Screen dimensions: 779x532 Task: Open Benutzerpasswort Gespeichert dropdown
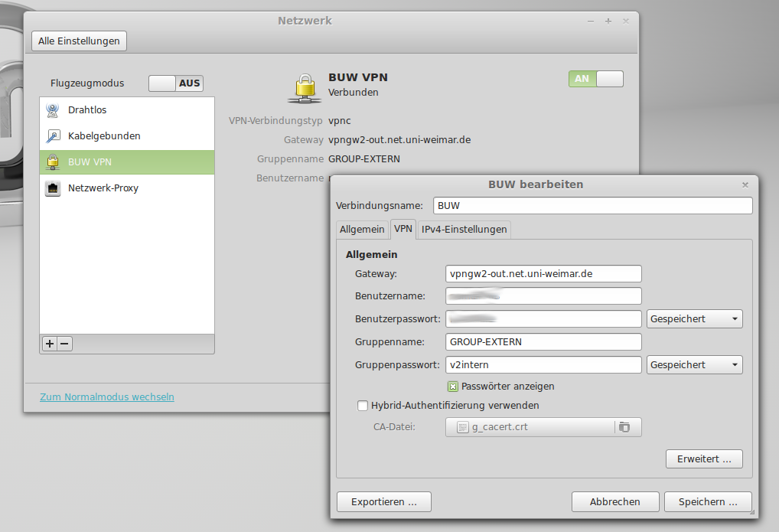(694, 319)
